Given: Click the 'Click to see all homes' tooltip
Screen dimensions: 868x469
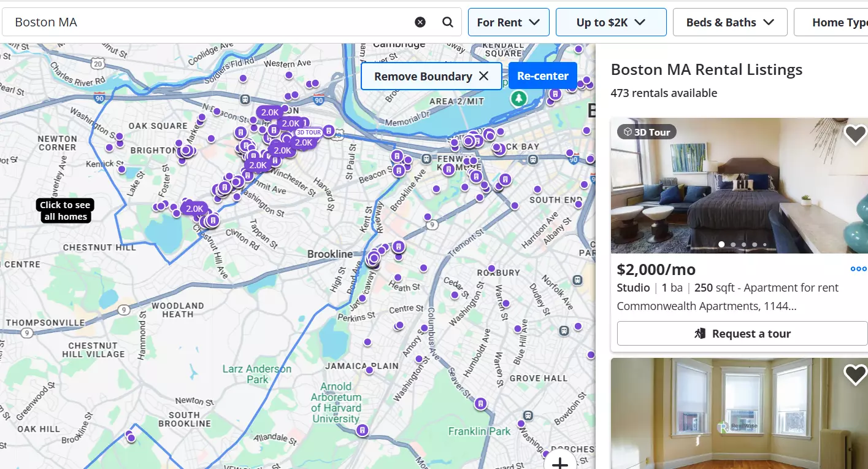Looking at the screenshot, I should coord(66,211).
